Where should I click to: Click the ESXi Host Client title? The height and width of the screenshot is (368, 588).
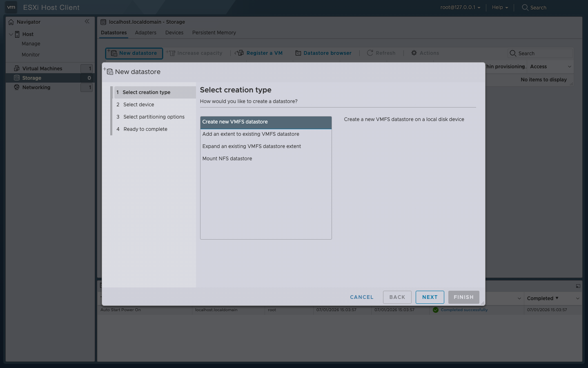[x=51, y=7]
